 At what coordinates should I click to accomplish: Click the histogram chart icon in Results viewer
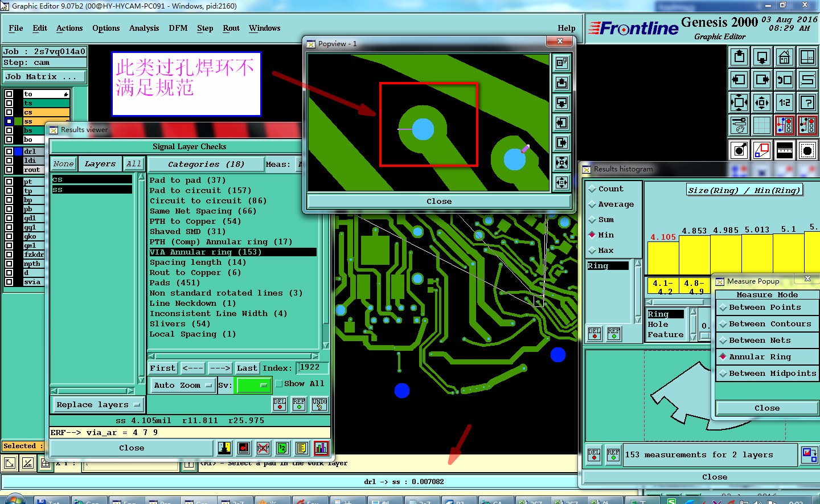pos(321,448)
